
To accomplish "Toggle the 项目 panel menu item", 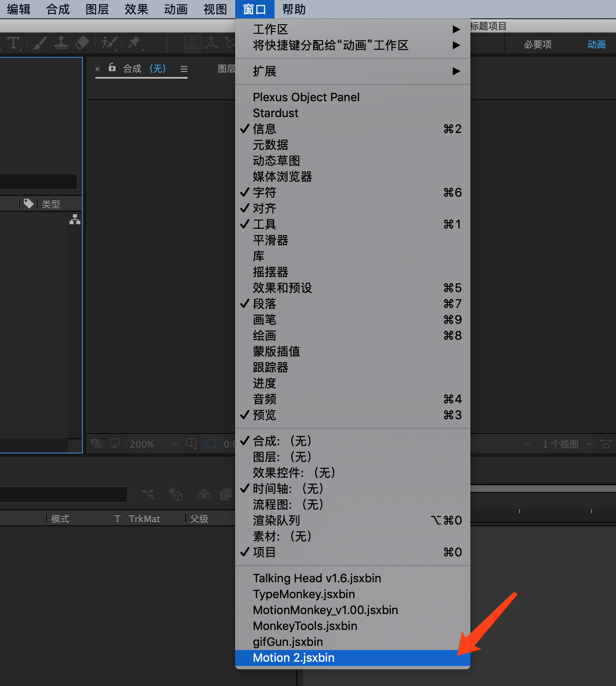I will click(353, 552).
